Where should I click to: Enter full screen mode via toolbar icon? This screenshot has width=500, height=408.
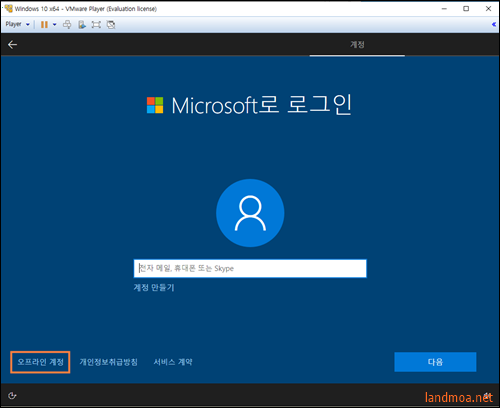pos(96,24)
